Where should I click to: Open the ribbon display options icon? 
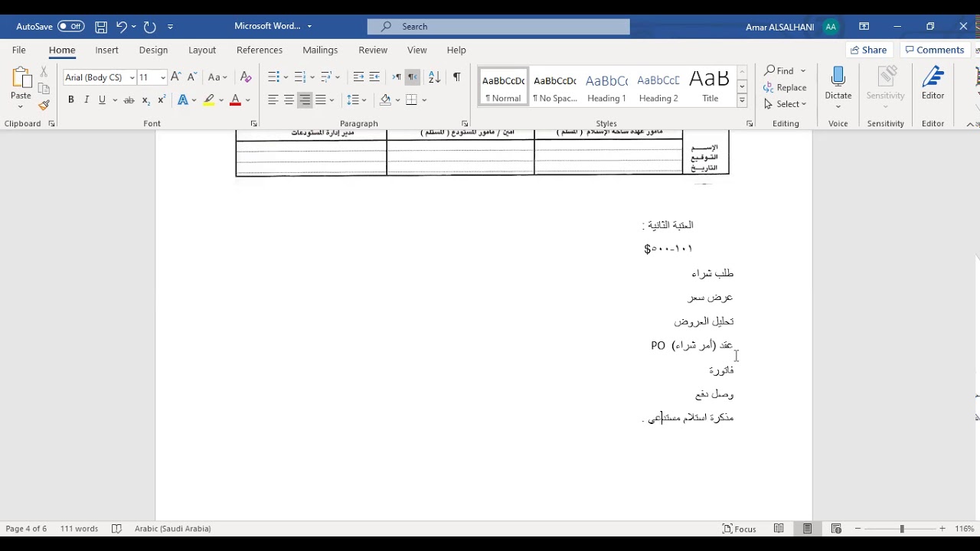[x=864, y=27]
